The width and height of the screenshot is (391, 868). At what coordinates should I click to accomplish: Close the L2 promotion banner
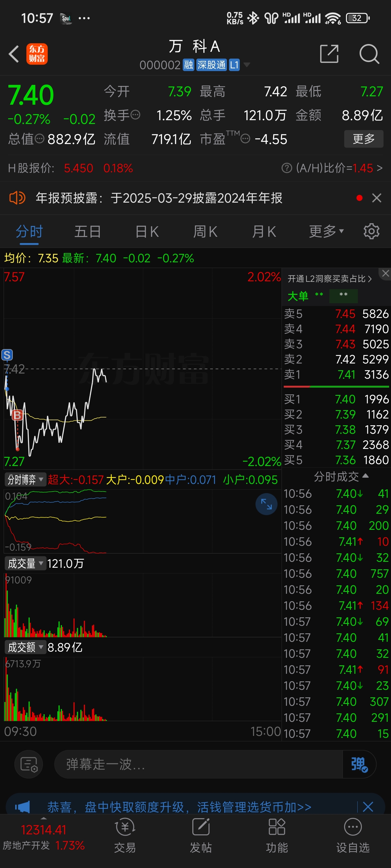point(385,274)
